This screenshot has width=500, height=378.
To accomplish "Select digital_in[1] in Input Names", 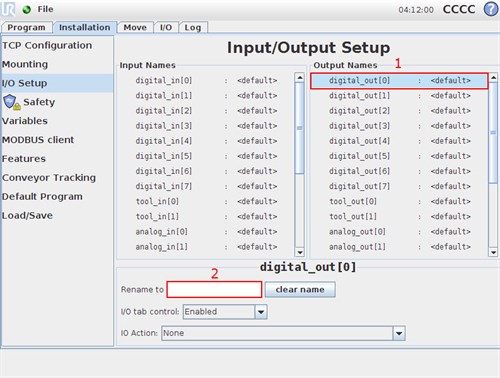I will [x=206, y=96].
